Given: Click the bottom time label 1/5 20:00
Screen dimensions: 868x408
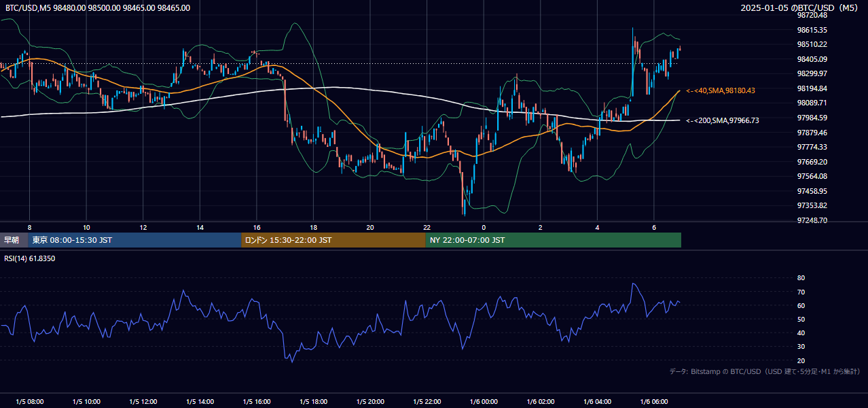Looking at the screenshot, I should [x=370, y=402].
